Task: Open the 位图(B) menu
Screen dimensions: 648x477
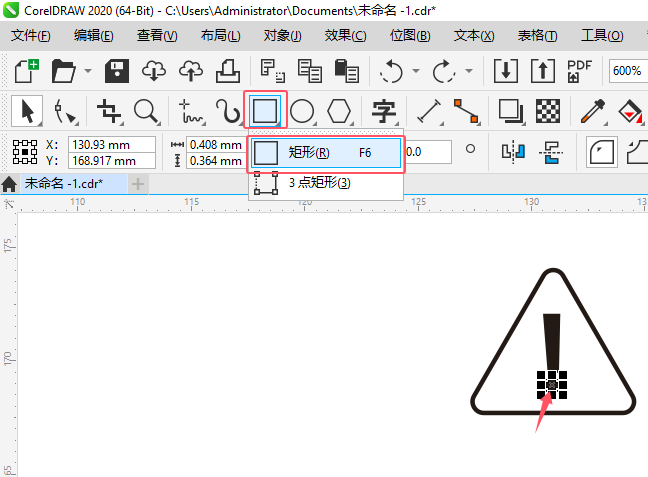Action: pyautogui.click(x=410, y=36)
